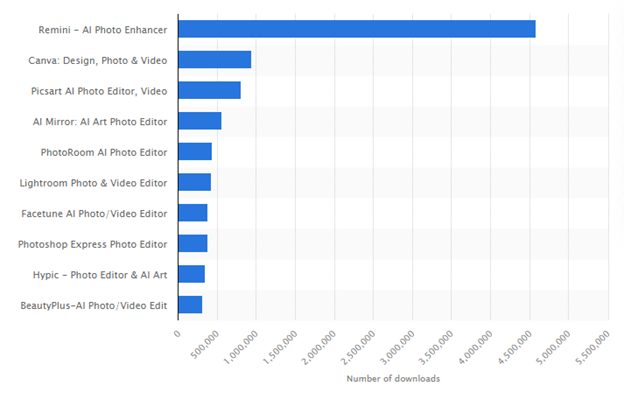Image resolution: width=624 pixels, height=393 pixels.
Task: Click the label 'Photoshop Express Photo Editor'
Action: [x=93, y=244]
